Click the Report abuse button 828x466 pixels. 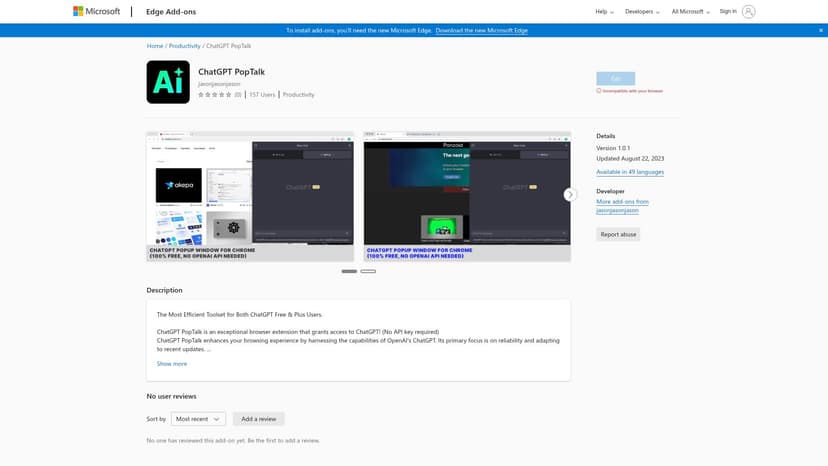618,234
